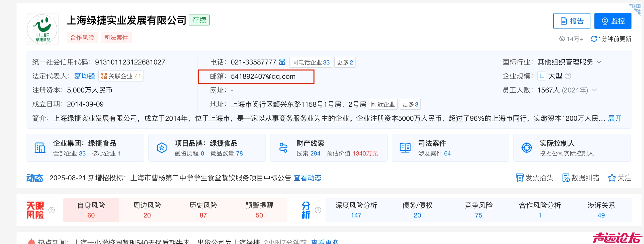Click the 司法案件 book icon

[x=405, y=148]
